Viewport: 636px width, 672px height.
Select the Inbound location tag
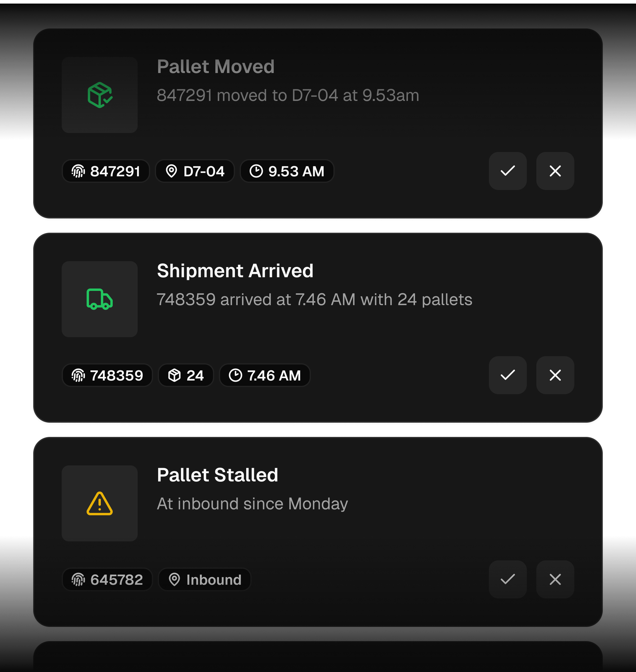(205, 580)
